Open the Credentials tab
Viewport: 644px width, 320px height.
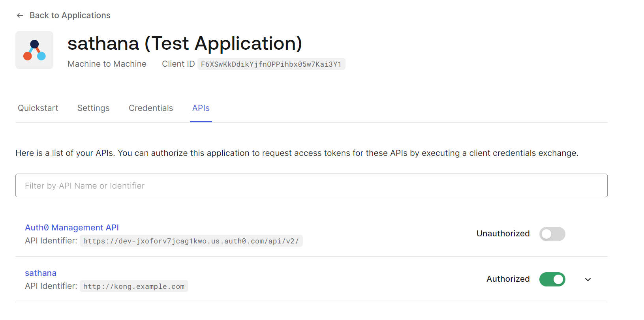coord(151,108)
